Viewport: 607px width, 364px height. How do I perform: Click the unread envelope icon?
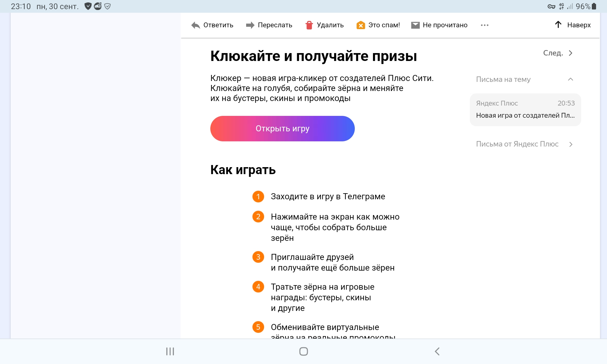point(415,25)
